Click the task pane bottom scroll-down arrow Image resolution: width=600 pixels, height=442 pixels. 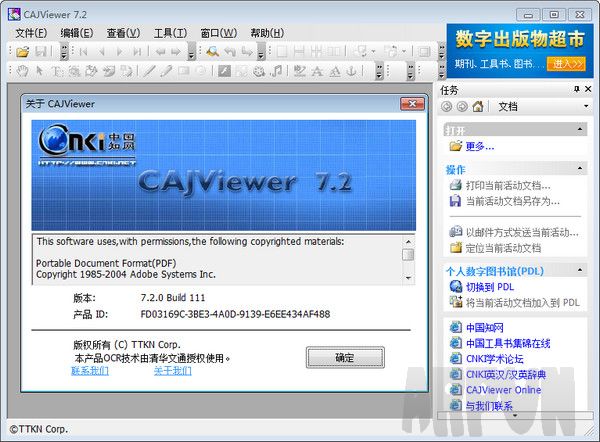pos(515,416)
